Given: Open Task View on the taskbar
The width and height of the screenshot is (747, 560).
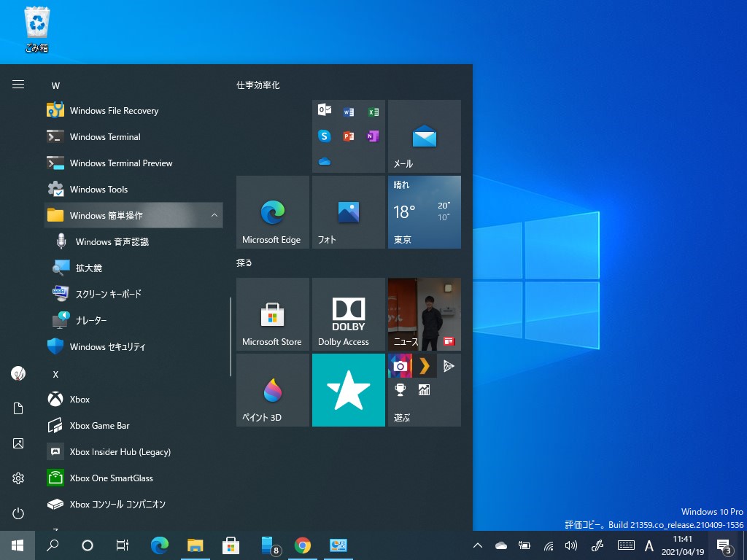Looking at the screenshot, I should [x=122, y=545].
